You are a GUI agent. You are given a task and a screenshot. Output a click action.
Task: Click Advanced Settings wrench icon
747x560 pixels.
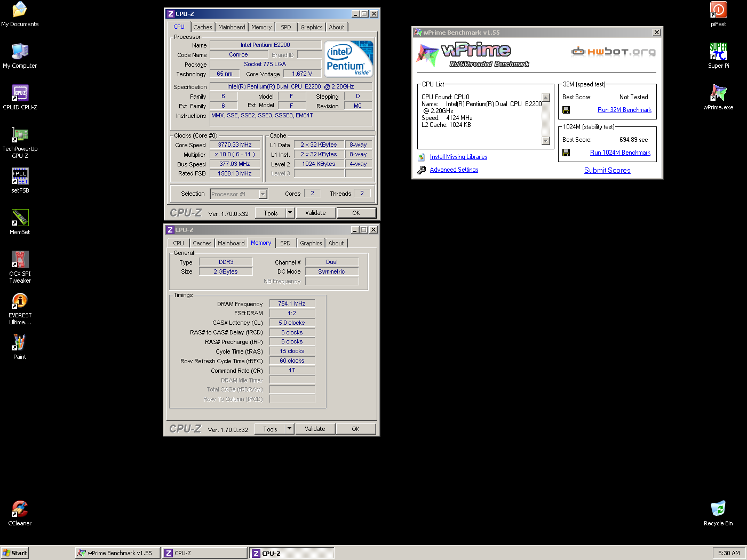click(422, 170)
